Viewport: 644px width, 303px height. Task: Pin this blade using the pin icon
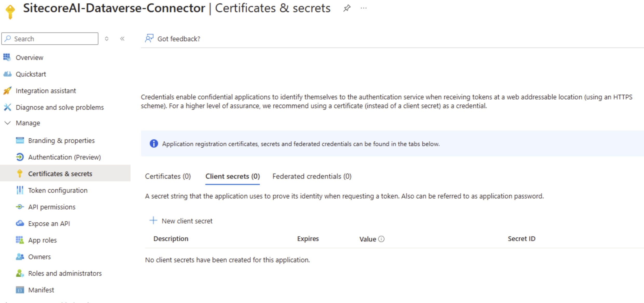347,8
